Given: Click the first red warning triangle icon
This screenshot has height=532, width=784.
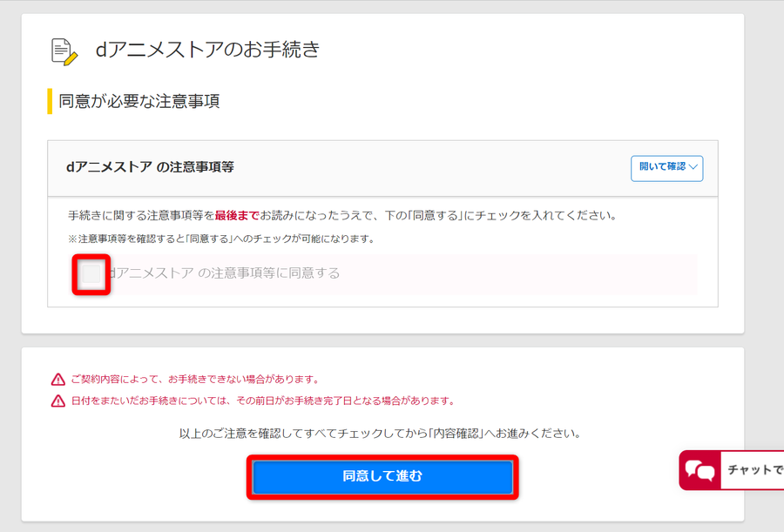Looking at the screenshot, I should tap(58, 380).
